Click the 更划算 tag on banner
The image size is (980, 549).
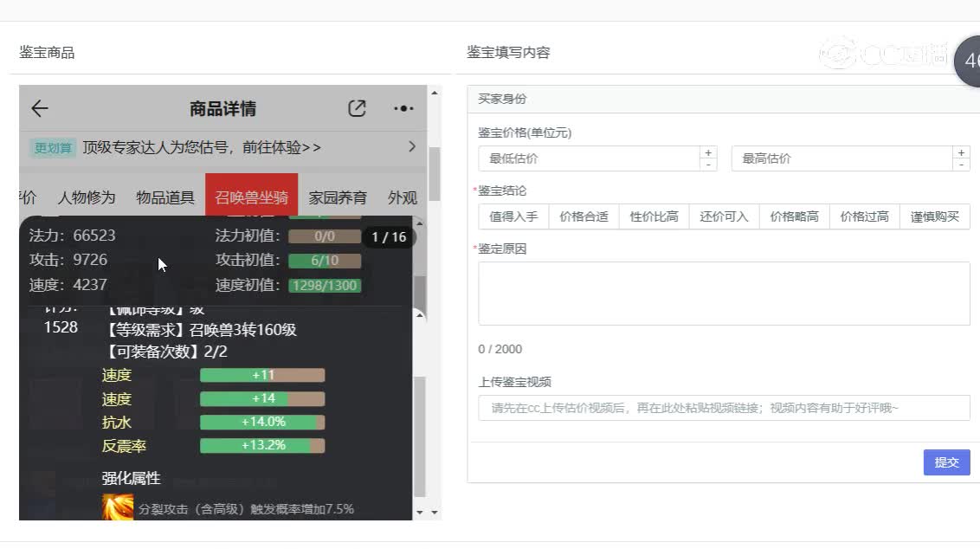pyautogui.click(x=54, y=148)
